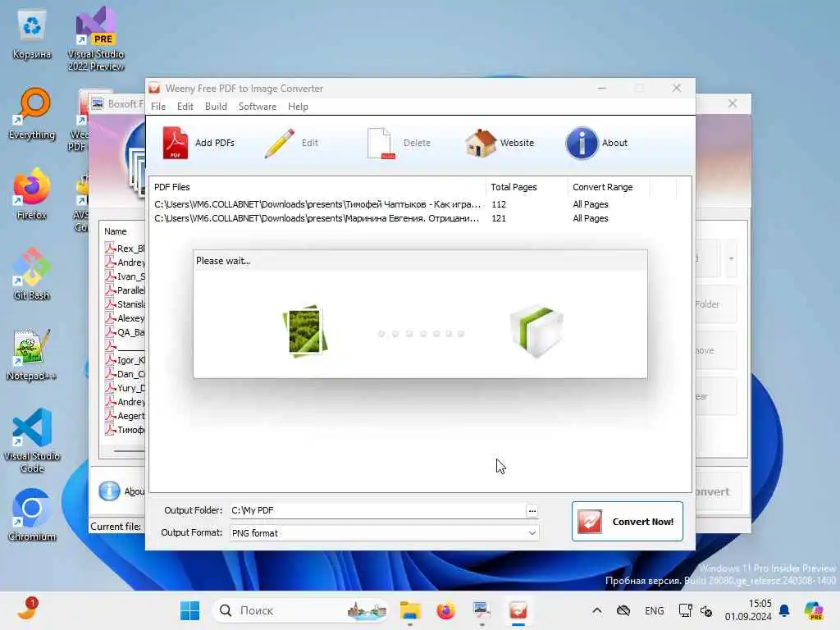Screen dimensions: 840x630
Task: Open Firefox desktop shortcut
Action: coord(32,194)
